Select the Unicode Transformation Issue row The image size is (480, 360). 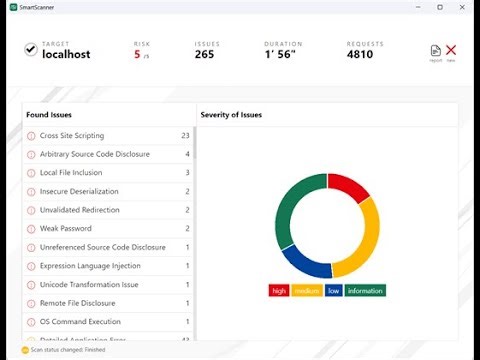pos(108,285)
